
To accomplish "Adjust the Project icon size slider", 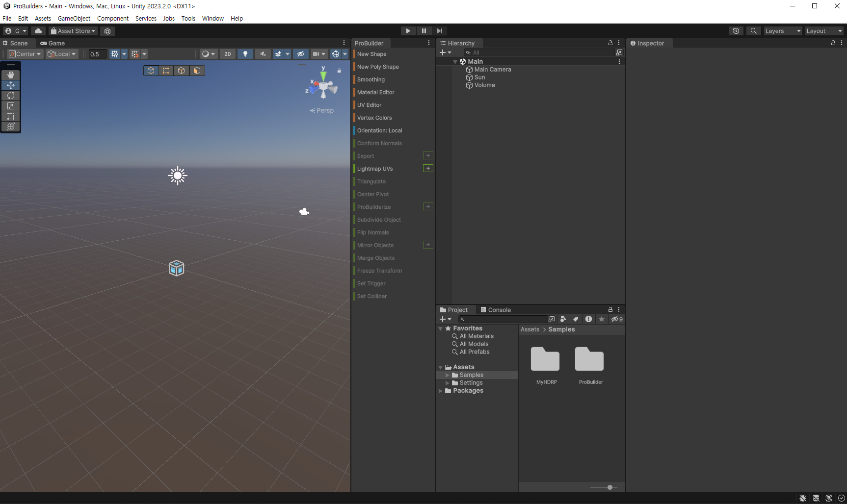I will pos(609,487).
